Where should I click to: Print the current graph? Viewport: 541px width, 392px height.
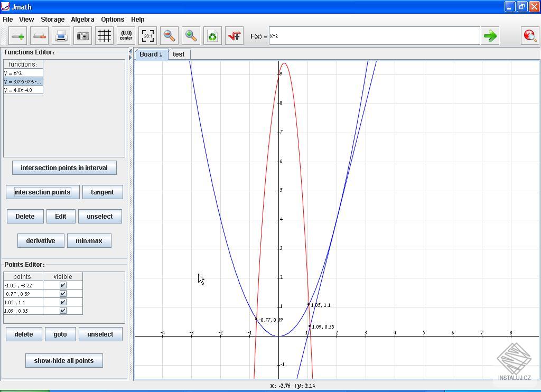point(61,35)
